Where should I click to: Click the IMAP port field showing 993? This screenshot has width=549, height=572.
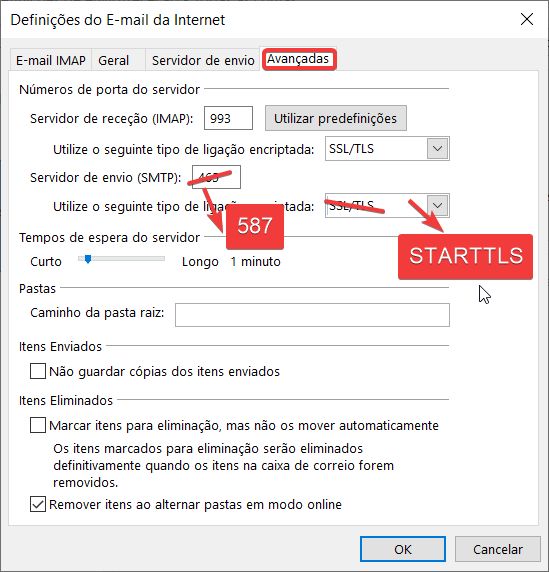[x=228, y=118]
